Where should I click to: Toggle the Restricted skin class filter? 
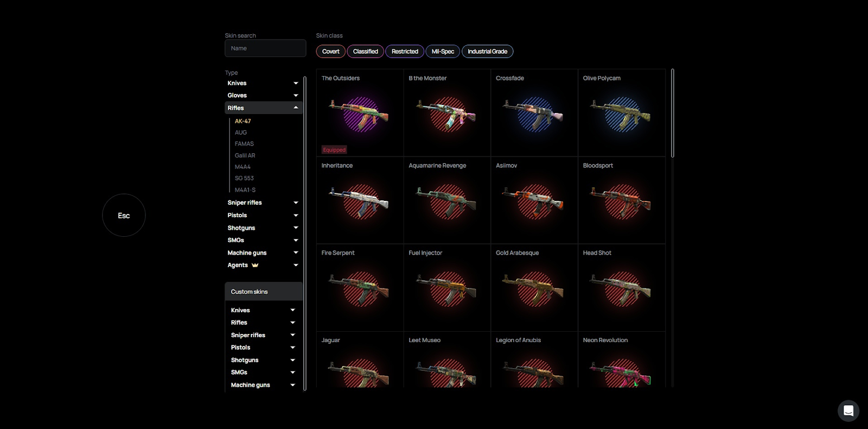[x=405, y=52]
